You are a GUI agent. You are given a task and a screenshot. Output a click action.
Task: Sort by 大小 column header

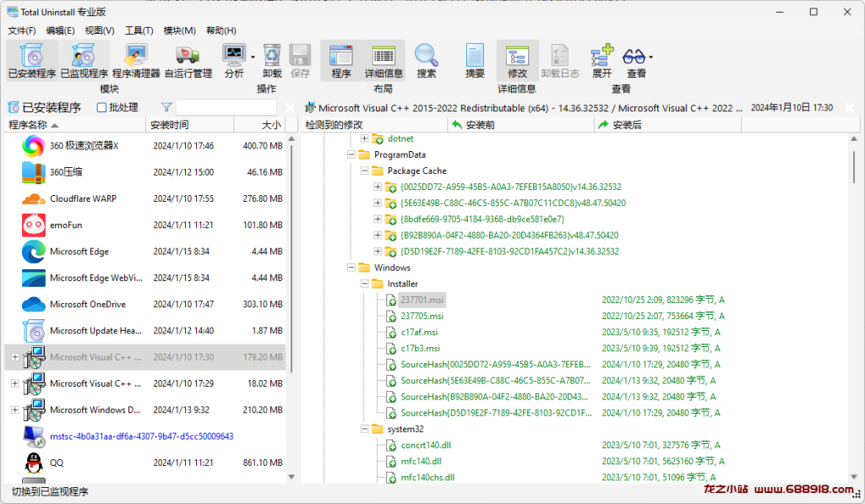[259, 125]
